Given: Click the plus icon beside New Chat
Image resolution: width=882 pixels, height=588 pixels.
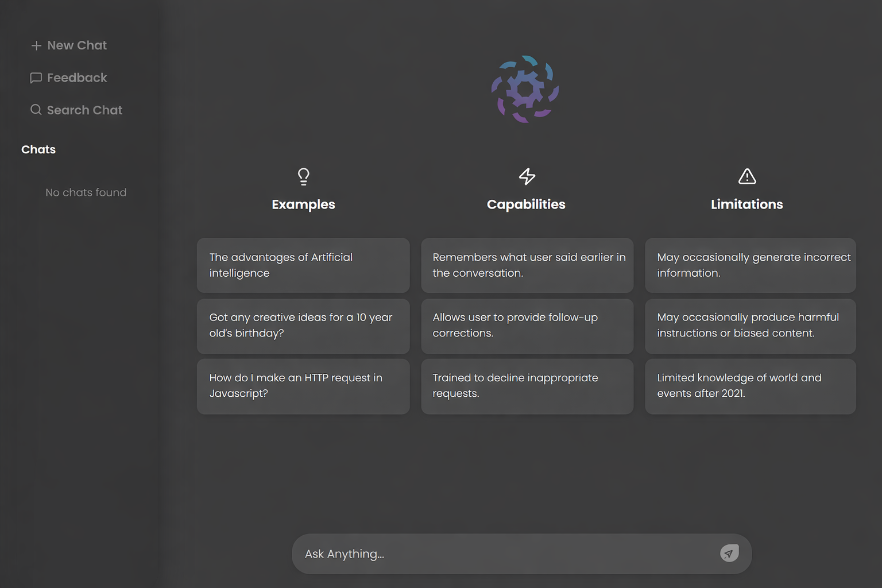Looking at the screenshot, I should [x=36, y=45].
